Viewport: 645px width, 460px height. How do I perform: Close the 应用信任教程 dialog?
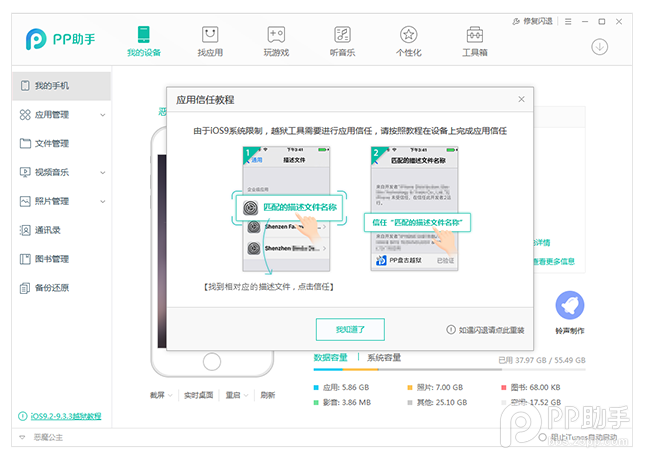(x=521, y=99)
